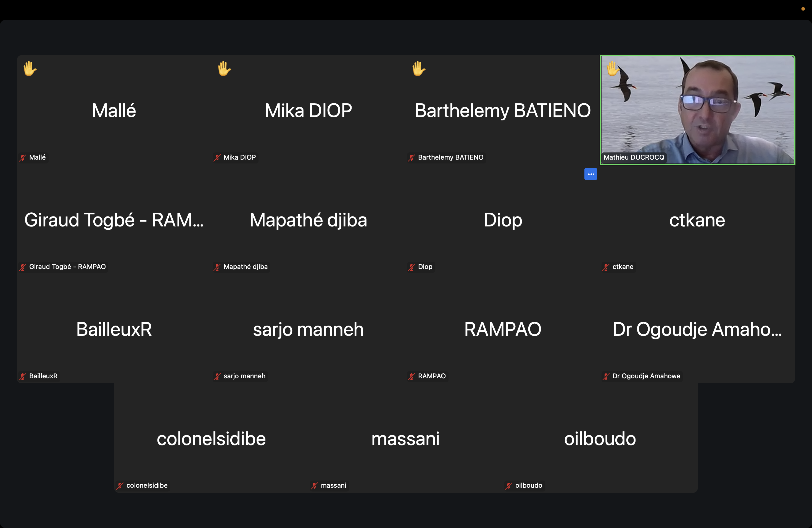Screen dimensions: 812x528
Task: Click muted mic icon beside ctkane label
Action: pos(606,267)
